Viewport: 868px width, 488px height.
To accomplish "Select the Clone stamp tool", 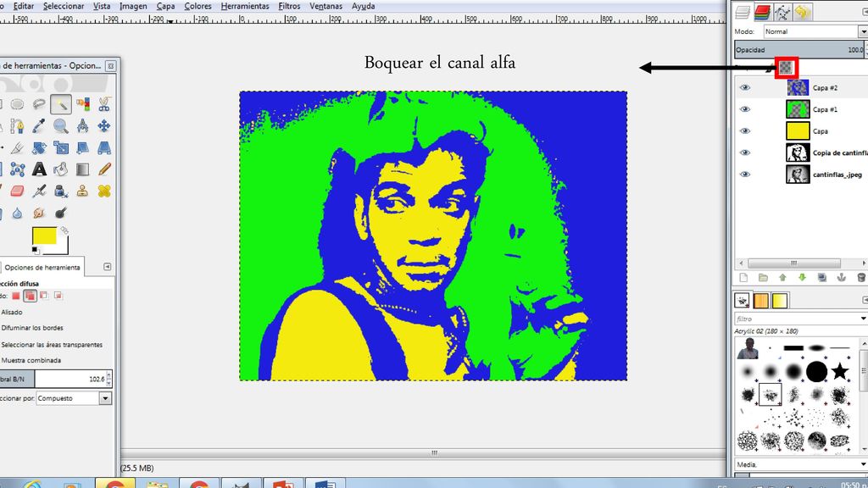I will pos(83,191).
